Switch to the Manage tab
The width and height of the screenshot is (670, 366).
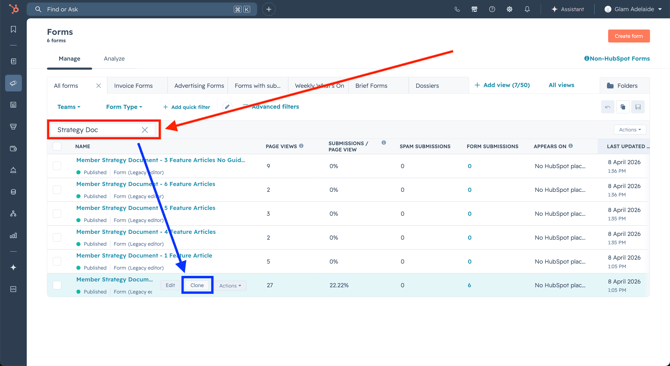click(69, 59)
